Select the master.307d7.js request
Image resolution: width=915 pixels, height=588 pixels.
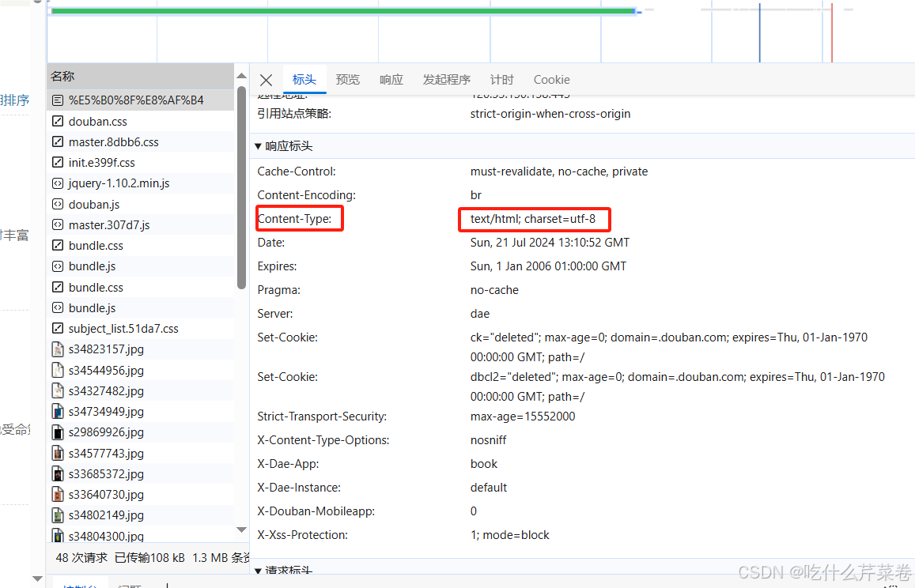(x=140, y=224)
